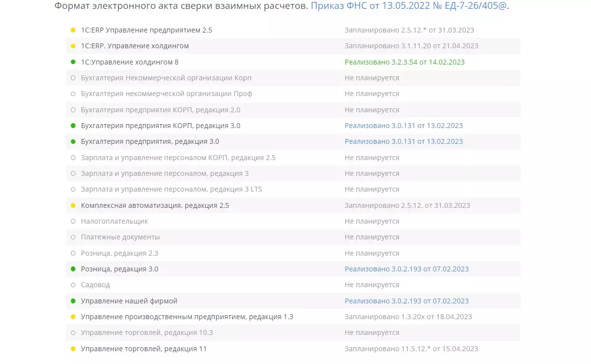Click empty dot beside Налогоплательщик
The image size is (591, 364).
click(73, 221)
